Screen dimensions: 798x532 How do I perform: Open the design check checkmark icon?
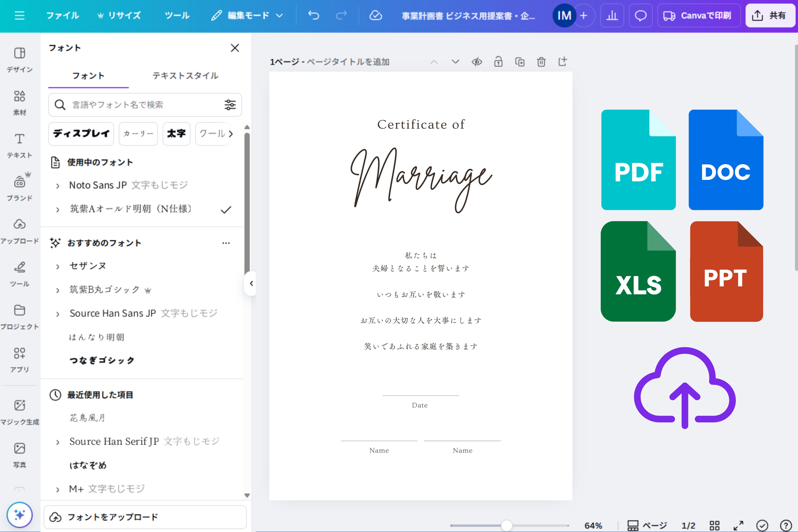pos(762,525)
